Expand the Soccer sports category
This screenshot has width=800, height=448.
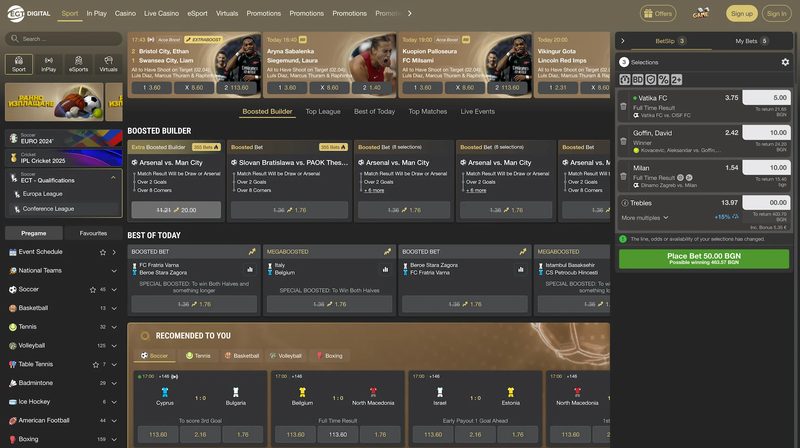coord(114,289)
